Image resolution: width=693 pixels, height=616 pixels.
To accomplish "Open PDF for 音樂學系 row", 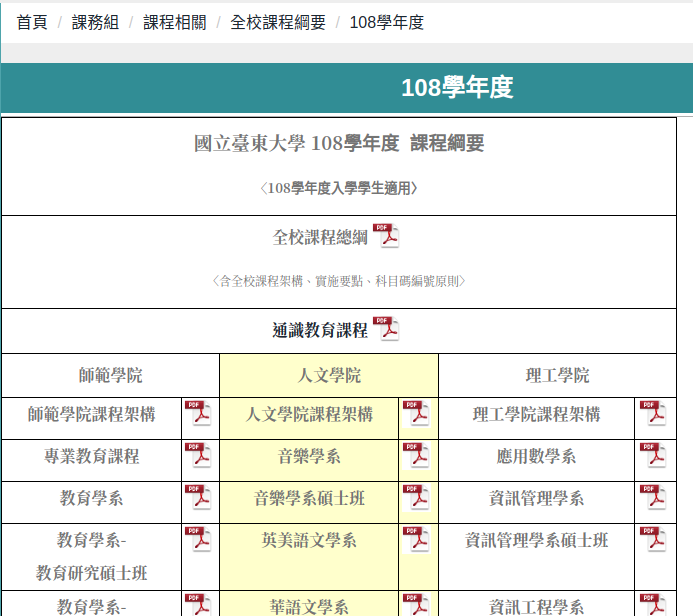I will pyautogui.click(x=416, y=455).
